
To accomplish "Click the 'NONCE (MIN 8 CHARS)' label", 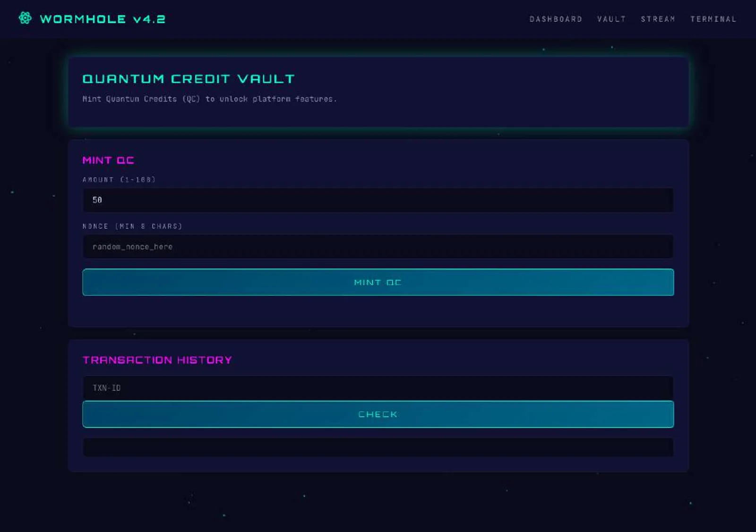I will click(x=132, y=226).
